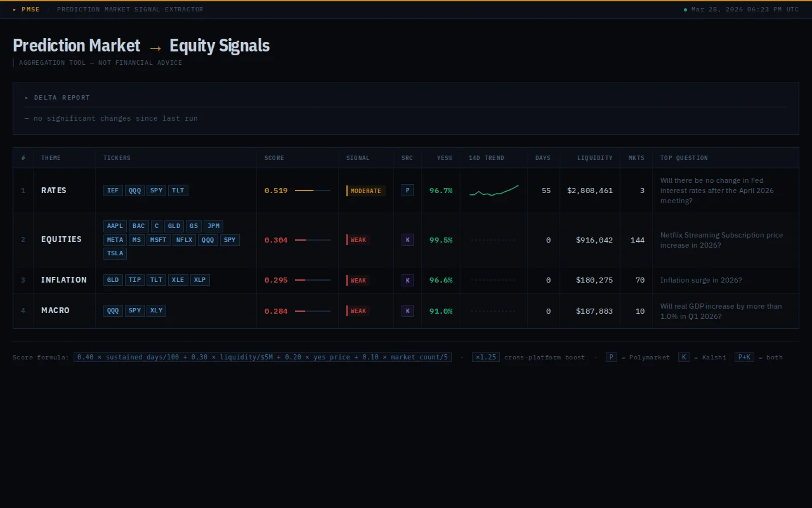Click the K source badge in MACRO row
Screen dimensions: 812x508
coord(407,311)
